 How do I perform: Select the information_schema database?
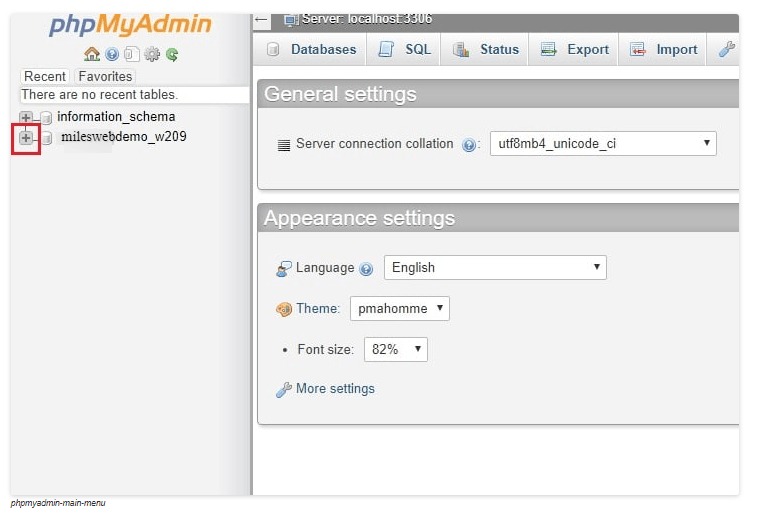116,117
